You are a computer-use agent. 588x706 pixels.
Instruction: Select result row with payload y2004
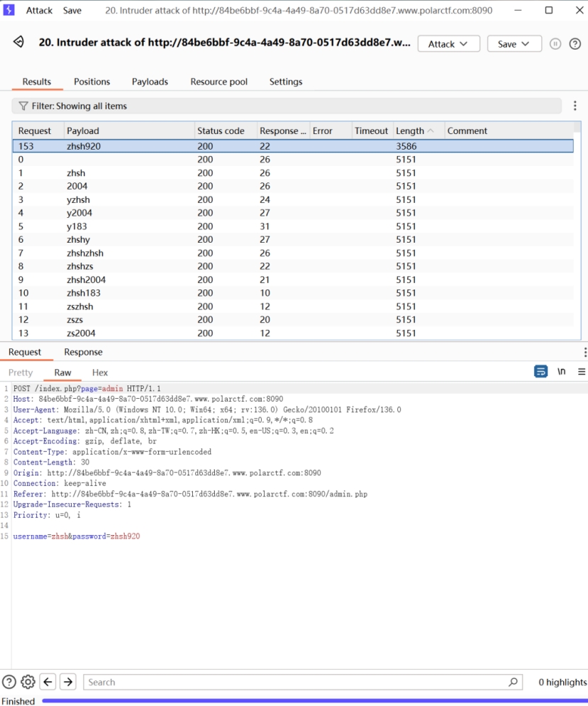[x=293, y=213]
